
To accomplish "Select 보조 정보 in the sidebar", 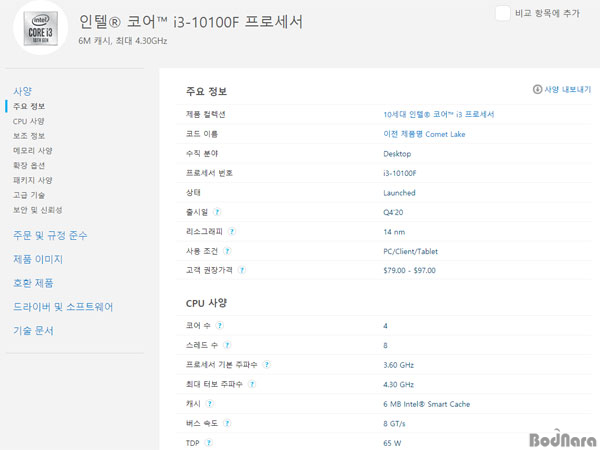I will point(29,136).
